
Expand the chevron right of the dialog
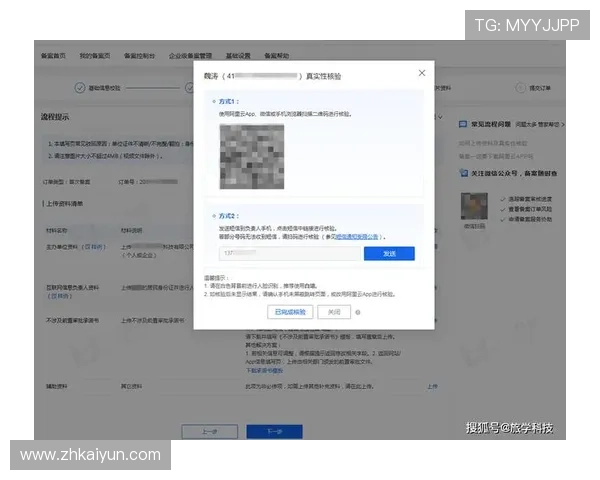pyautogui.click(x=440, y=116)
